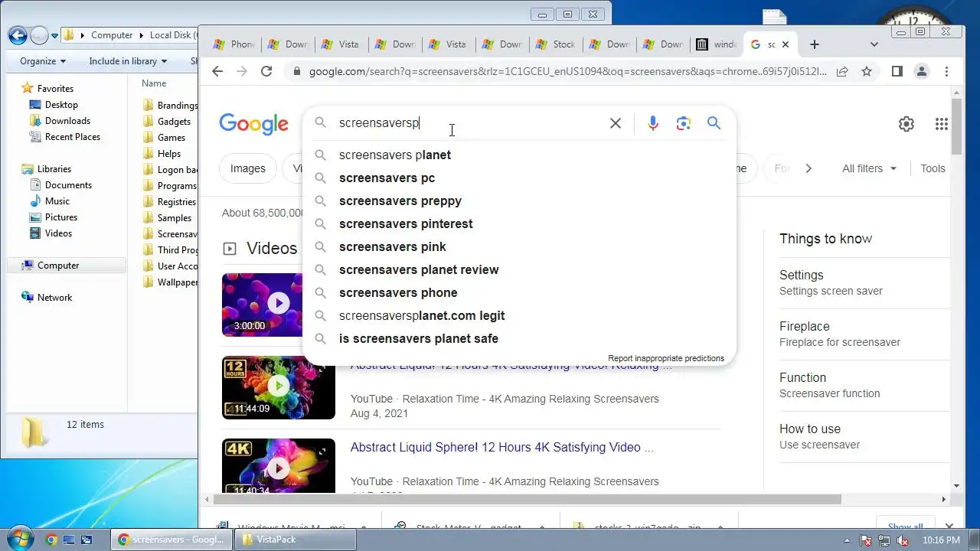Click the site lock icon in address bar
Viewport: 980px width, 551px height.
click(296, 71)
